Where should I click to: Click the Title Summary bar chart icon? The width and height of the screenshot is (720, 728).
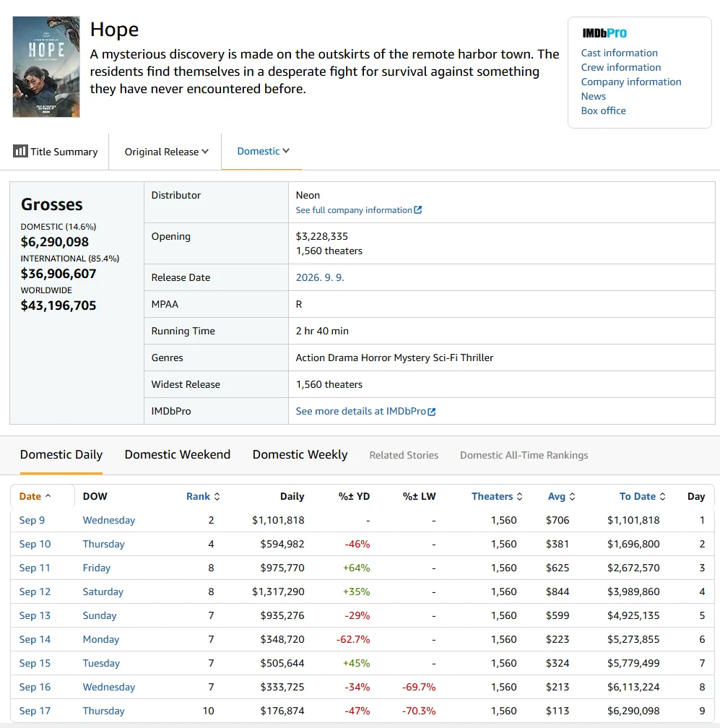(x=20, y=152)
